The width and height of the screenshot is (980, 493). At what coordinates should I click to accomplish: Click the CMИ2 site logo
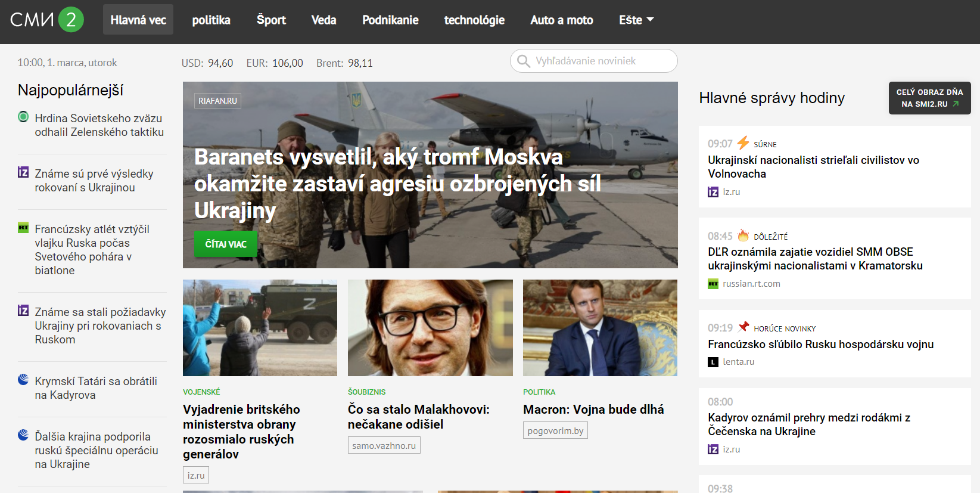coord(46,20)
